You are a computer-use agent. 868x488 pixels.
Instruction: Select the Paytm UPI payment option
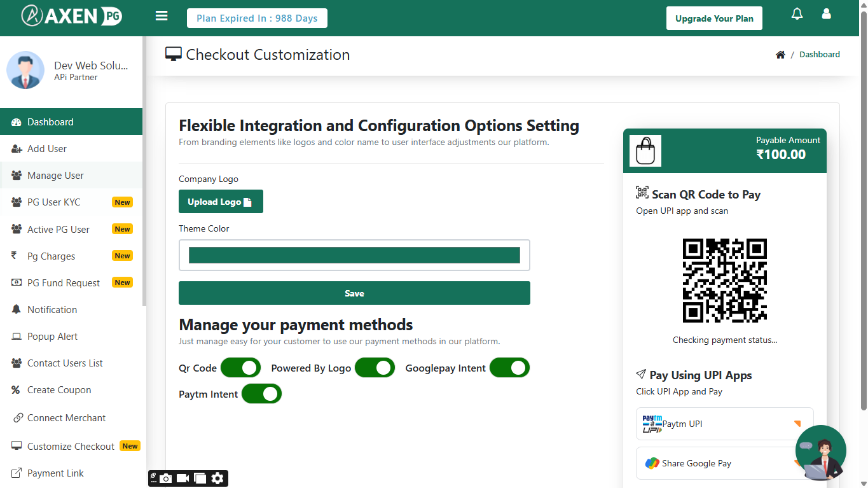pyautogui.click(x=725, y=424)
